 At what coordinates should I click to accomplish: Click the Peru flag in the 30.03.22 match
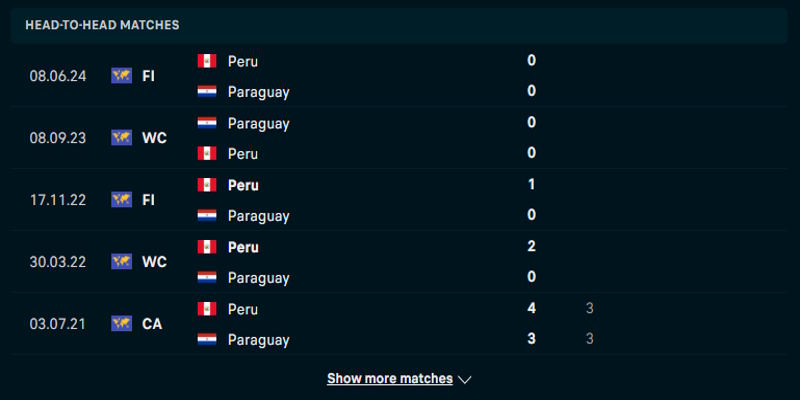207,247
